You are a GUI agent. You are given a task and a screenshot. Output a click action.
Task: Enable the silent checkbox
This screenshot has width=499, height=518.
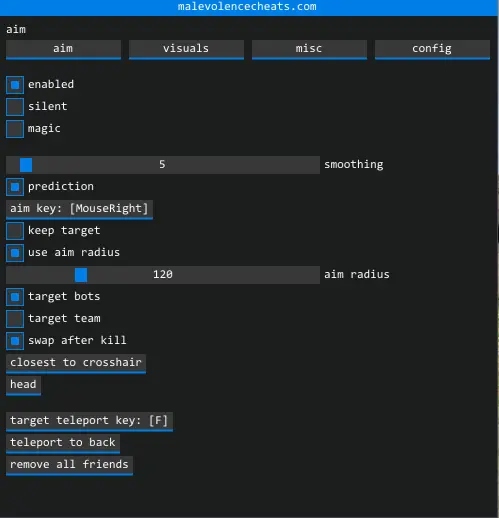15,107
